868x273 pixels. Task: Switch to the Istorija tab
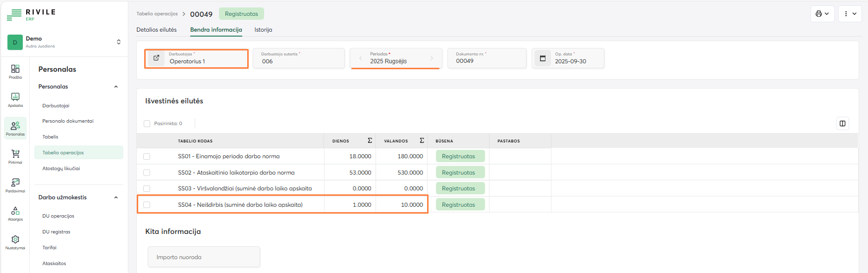(263, 30)
